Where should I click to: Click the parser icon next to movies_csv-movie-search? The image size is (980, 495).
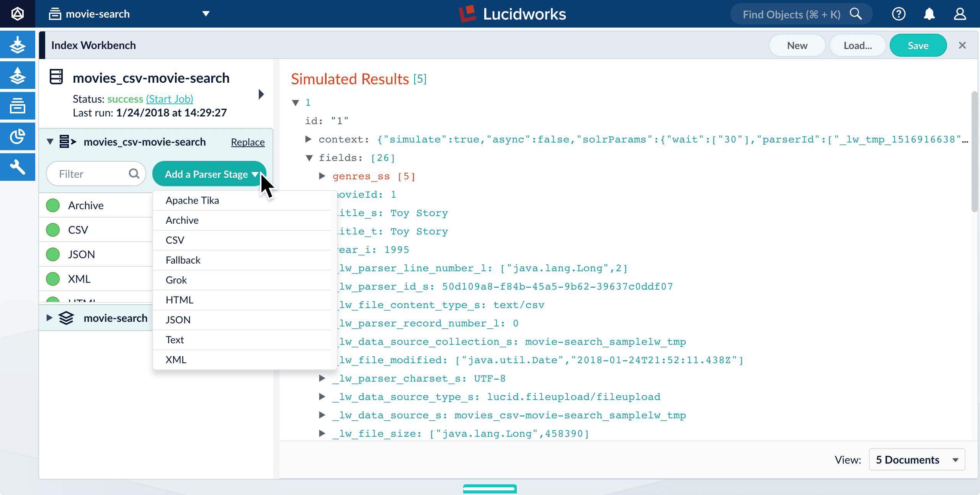[x=68, y=142]
